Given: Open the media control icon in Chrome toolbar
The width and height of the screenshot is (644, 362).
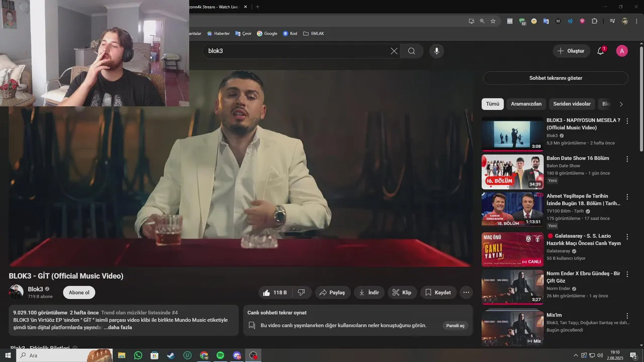Looking at the screenshot, I should click(612, 21).
